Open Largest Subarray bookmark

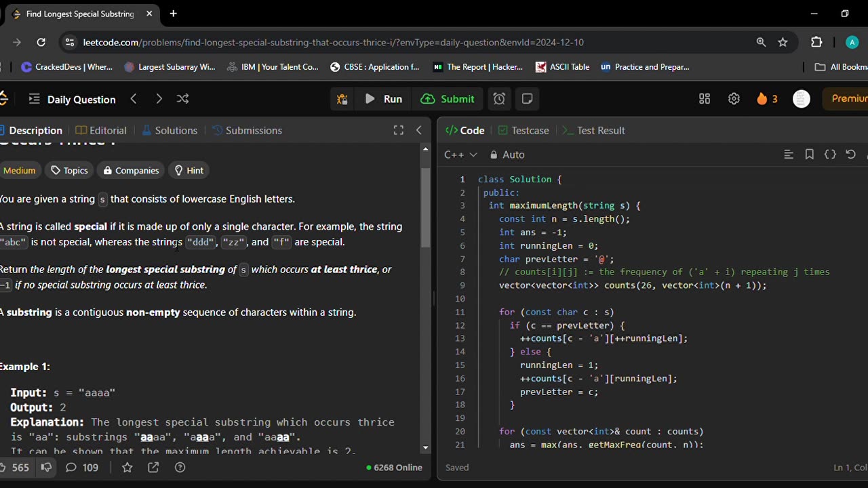(170, 67)
